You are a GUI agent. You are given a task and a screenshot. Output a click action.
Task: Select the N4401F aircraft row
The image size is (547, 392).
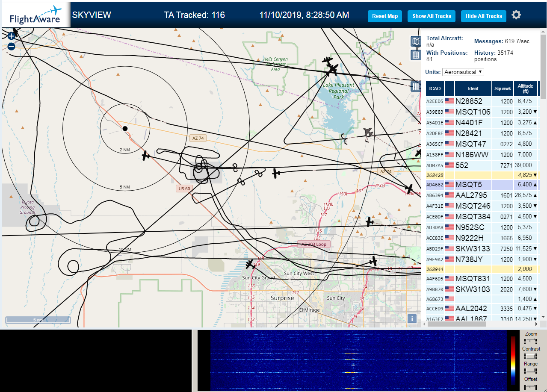[x=483, y=123]
